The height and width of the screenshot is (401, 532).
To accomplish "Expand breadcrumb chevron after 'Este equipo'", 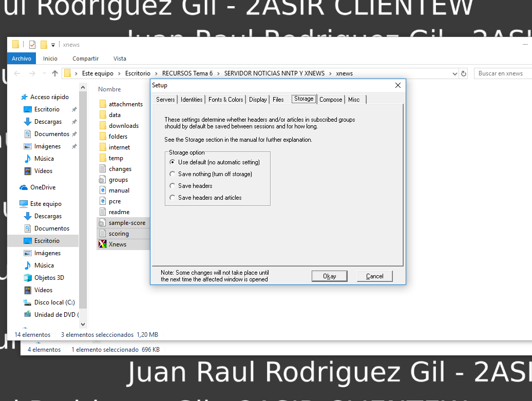I will [120, 73].
